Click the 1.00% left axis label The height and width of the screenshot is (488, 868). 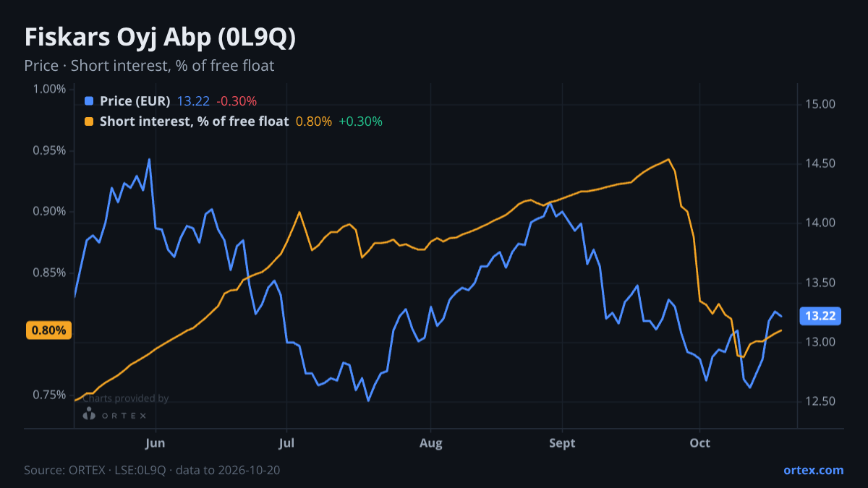tap(49, 89)
